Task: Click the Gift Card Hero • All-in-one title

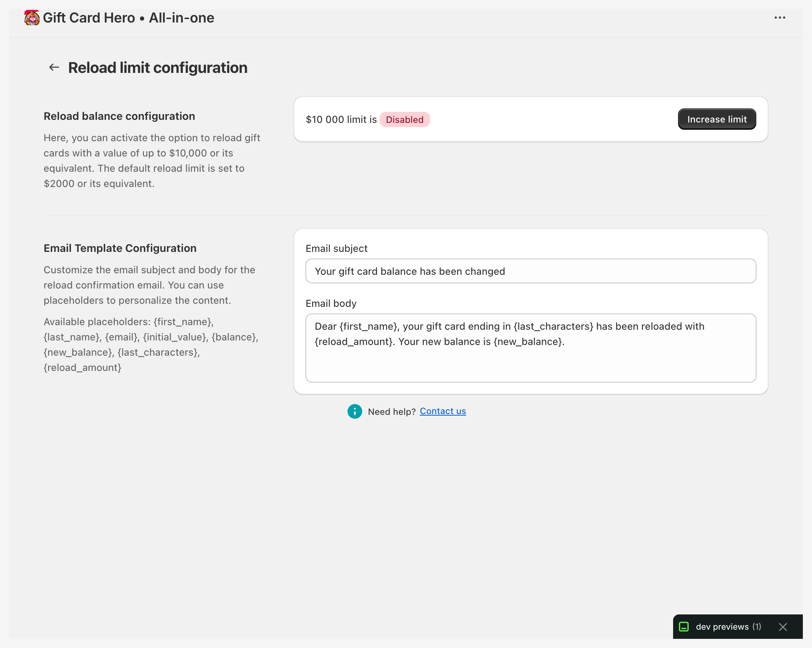Action: pos(129,18)
